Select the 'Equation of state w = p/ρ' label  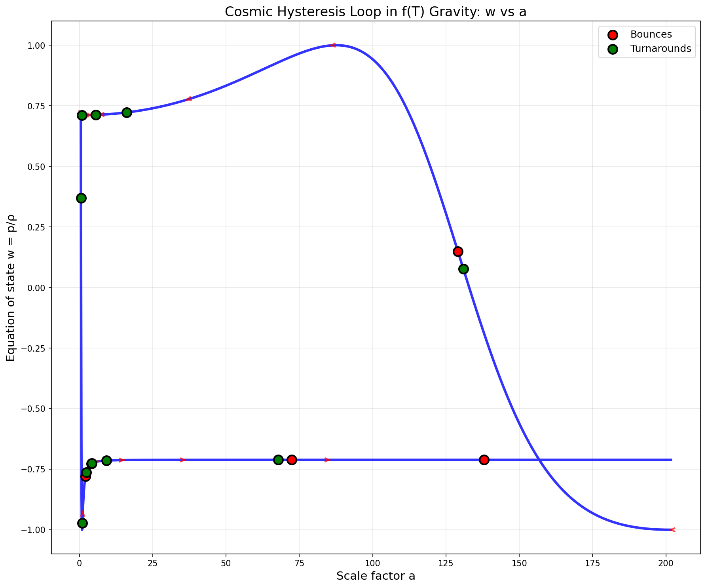11,287
